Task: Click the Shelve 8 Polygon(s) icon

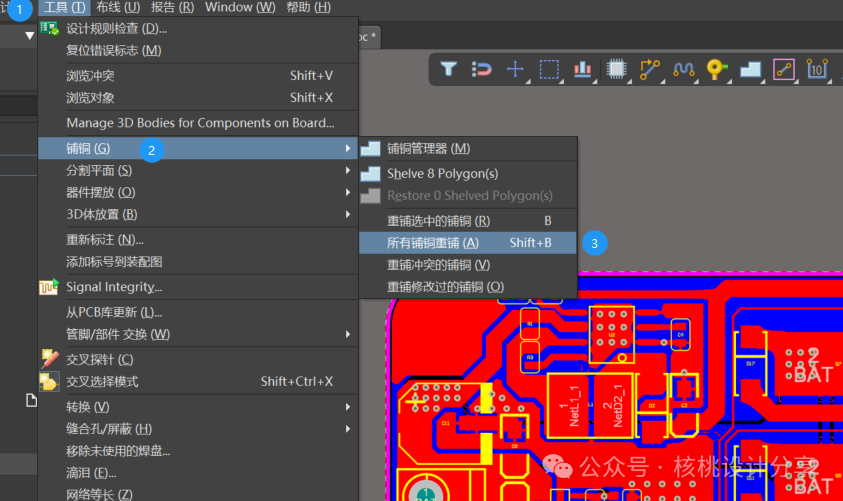Action: click(x=370, y=173)
